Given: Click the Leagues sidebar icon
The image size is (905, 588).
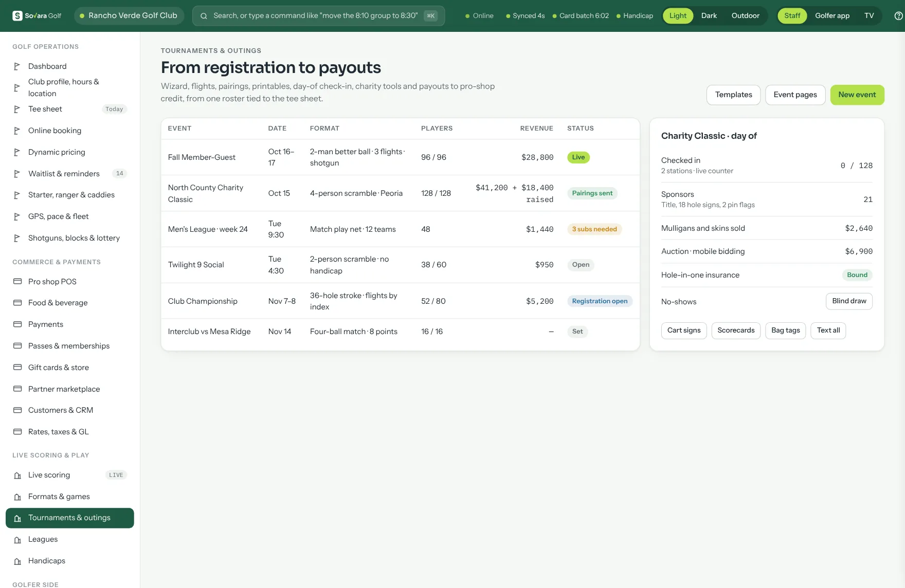Looking at the screenshot, I should pos(17,540).
